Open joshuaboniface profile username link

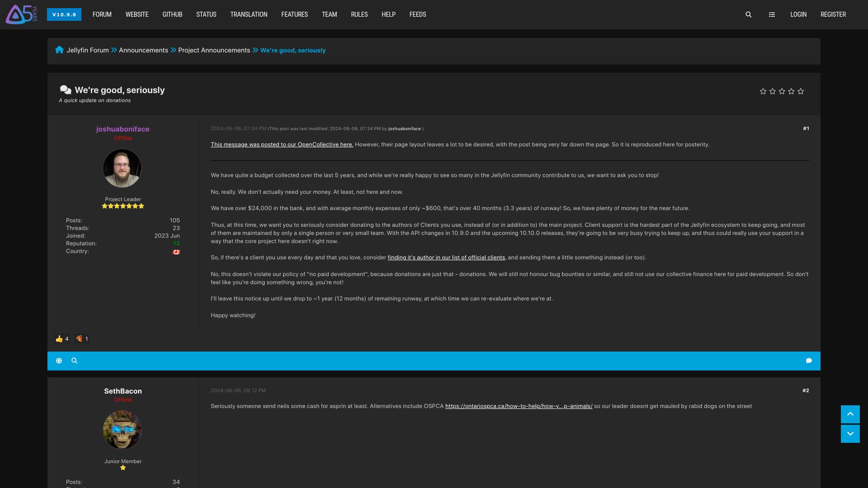tap(123, 129)
